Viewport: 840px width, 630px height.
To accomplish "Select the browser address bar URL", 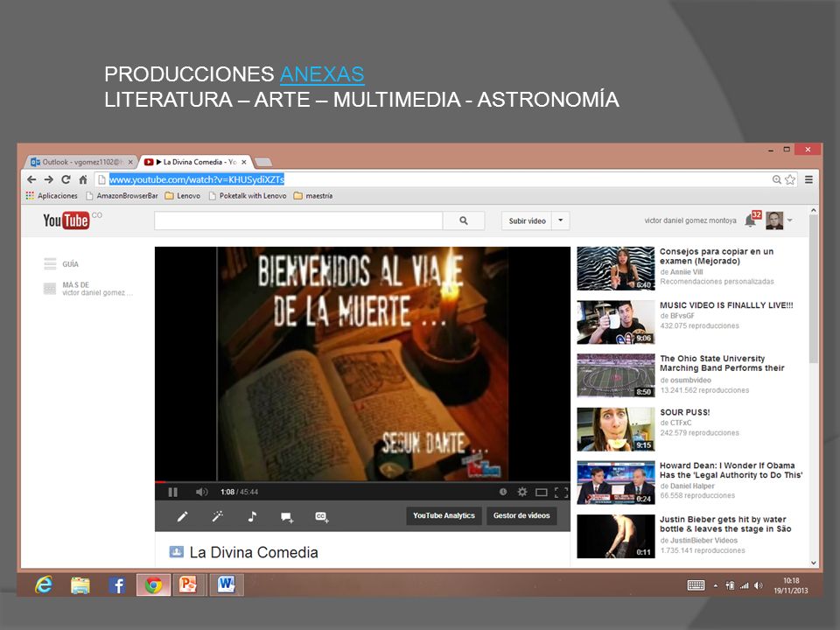I will click(197, 179).
